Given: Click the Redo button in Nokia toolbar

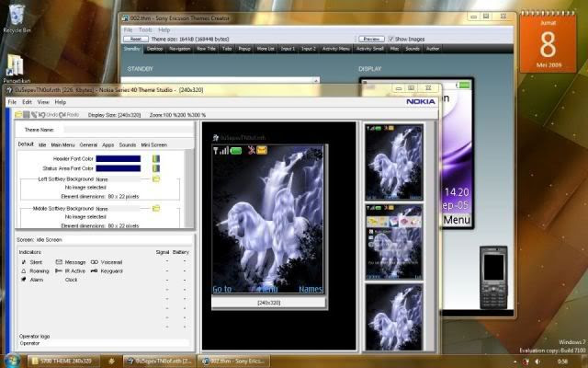Looking at the screenshot, I should click(x=70, y=114).
